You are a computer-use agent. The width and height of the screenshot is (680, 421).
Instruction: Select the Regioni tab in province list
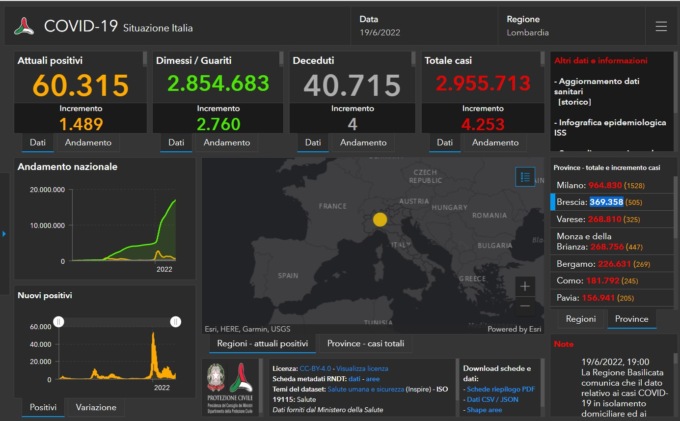[581, 319]
